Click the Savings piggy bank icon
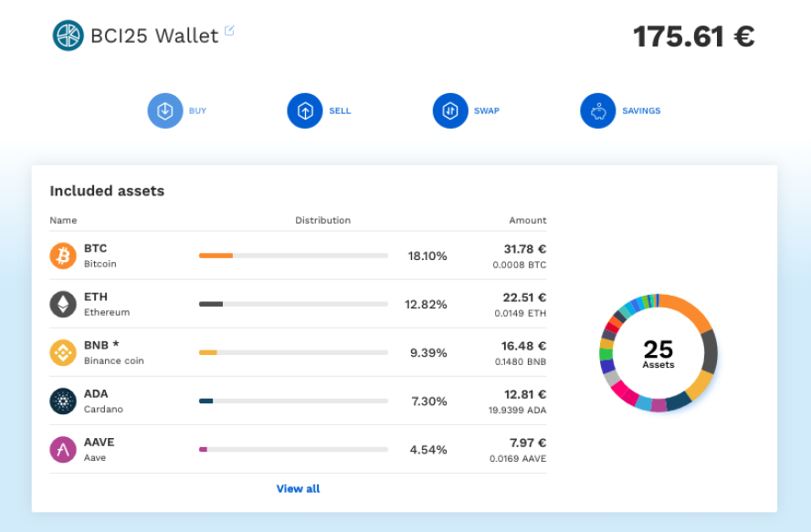This screenshot has width=811, height=532. [x=598, y=110]
